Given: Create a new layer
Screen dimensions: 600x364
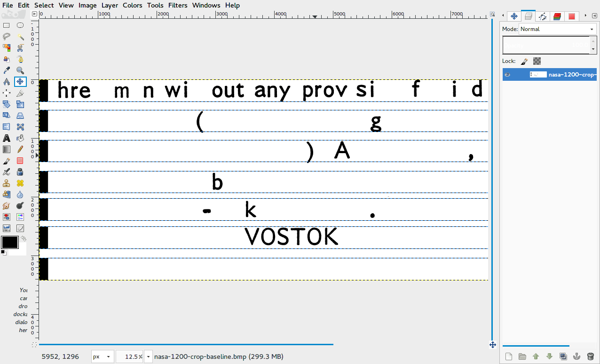Looking at the screenshot, I should [508, 356].
